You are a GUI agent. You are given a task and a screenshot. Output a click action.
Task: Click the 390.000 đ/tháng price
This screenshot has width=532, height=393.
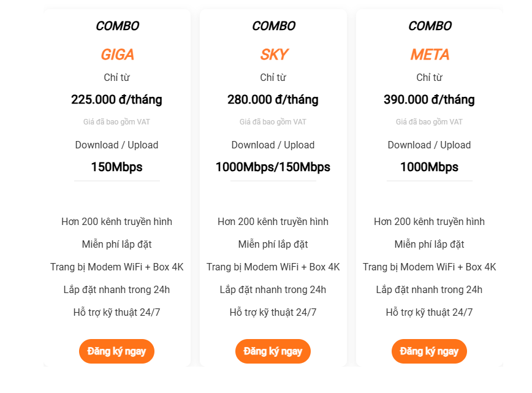click(429, 99)
